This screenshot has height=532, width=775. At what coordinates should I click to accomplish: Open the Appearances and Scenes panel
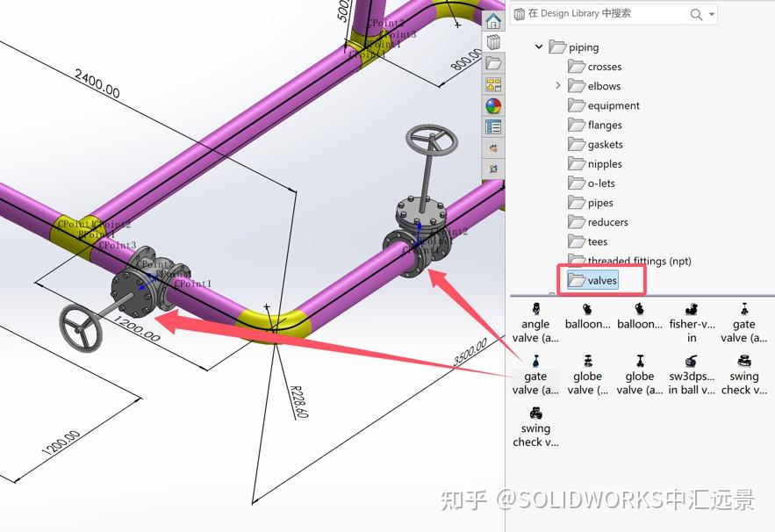tap(493, 105)
